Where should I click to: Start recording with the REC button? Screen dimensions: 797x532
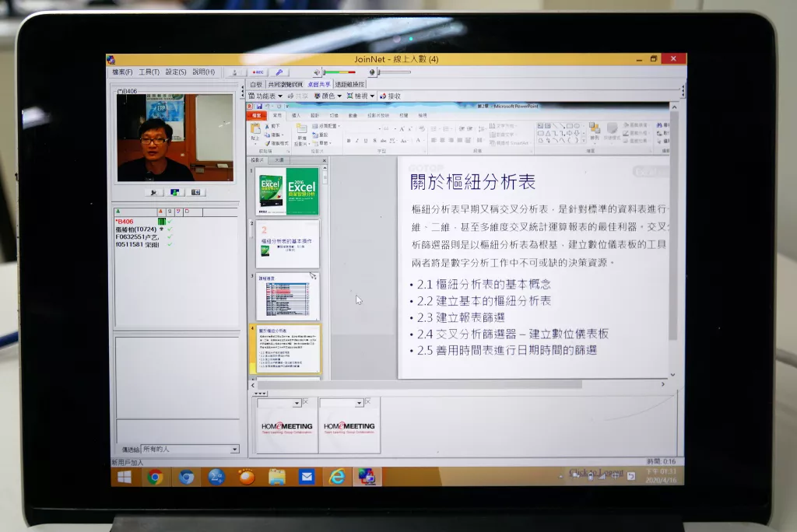point(258,72)
